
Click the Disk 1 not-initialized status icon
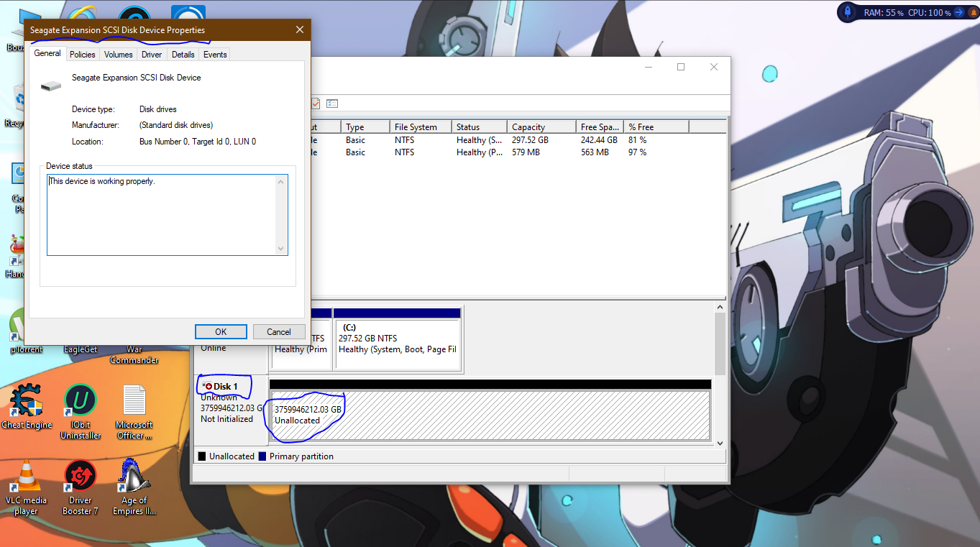coord(209,386)
